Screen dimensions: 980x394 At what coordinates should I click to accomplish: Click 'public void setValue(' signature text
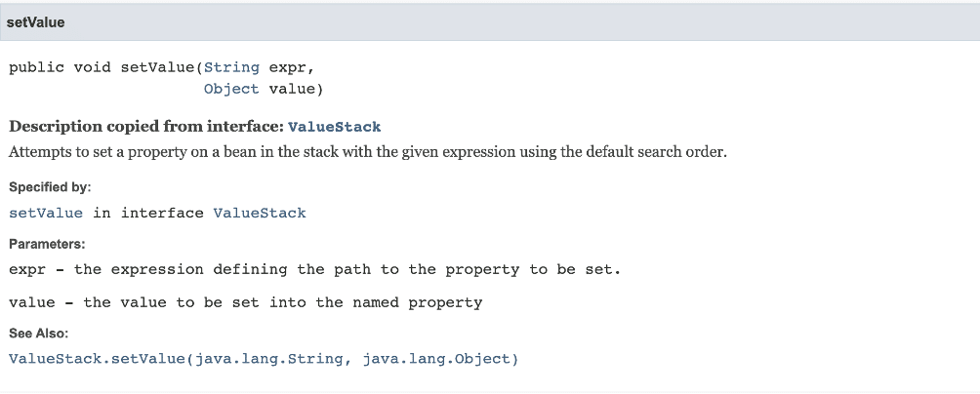point(106,67)
